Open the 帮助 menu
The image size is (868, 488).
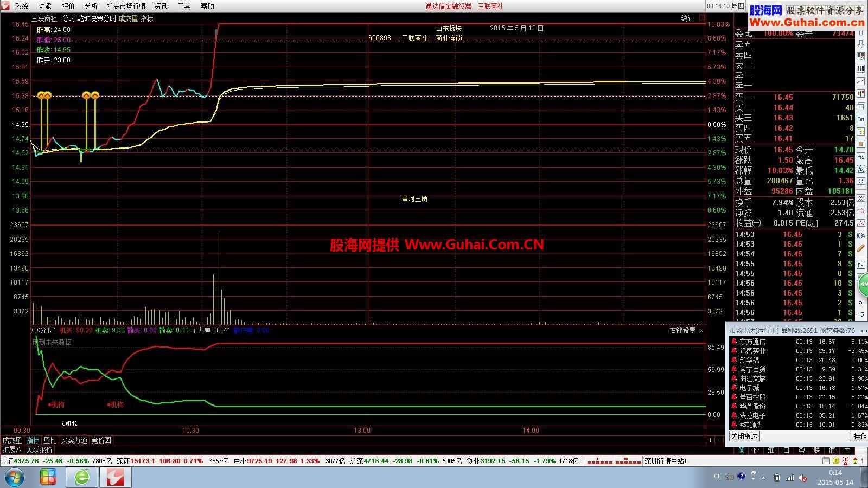point(207,6)
